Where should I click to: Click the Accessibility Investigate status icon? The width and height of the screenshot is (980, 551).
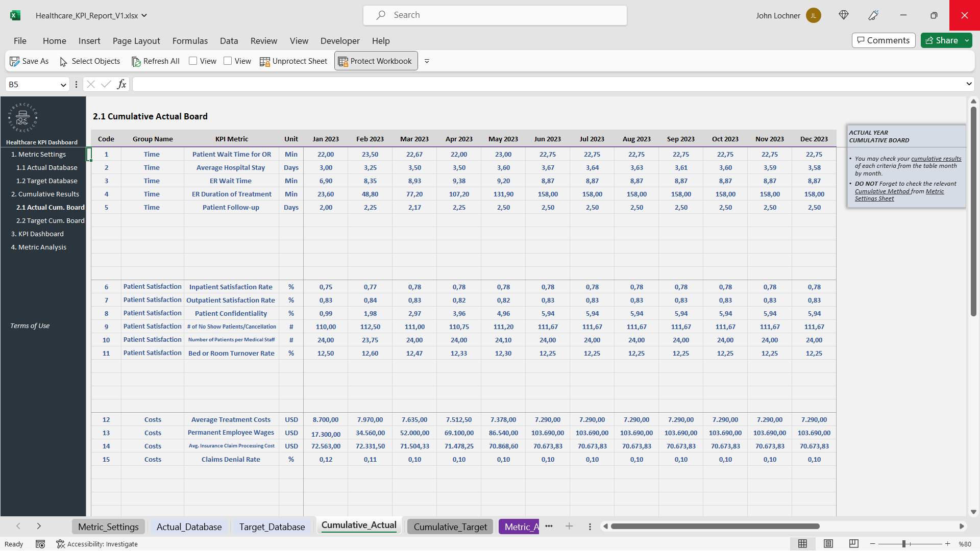pyautogui.click(x=60, y=544)
